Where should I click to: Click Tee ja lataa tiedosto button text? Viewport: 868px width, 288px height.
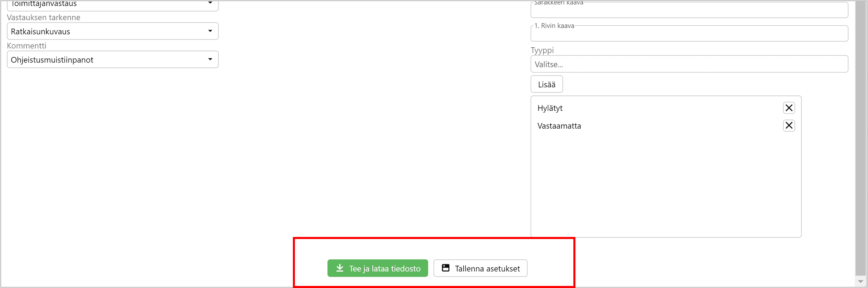[385, 269]
